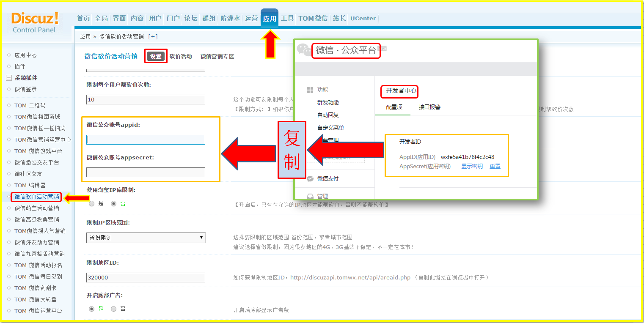Open 微信萌宝活动营销 in the sidebar
This screenshot has height=323, width=644.
coord(37,208)
